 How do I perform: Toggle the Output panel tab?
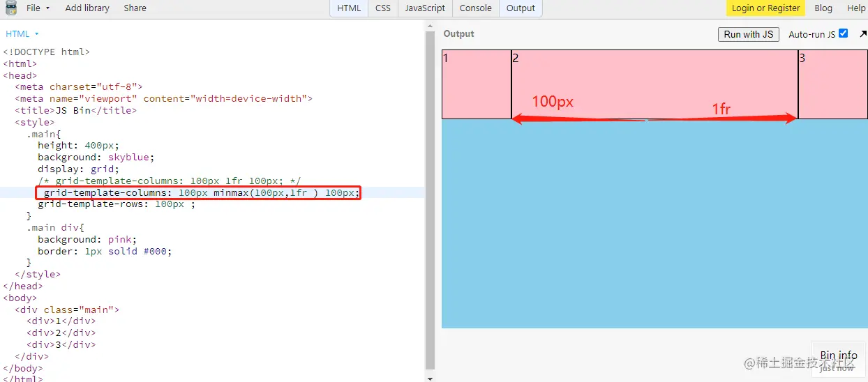pyautogui.click(x=521, y=8)
